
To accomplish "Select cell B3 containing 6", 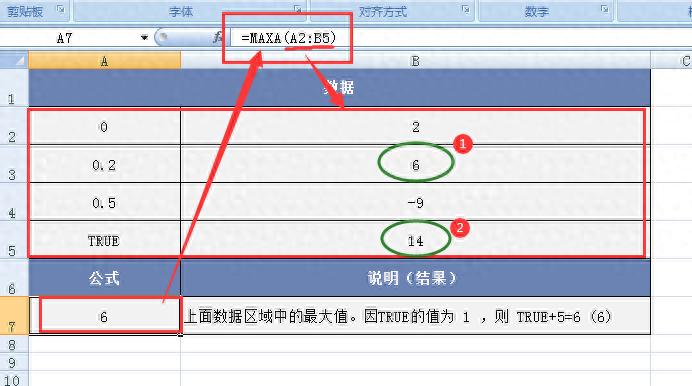I will 415,164.
